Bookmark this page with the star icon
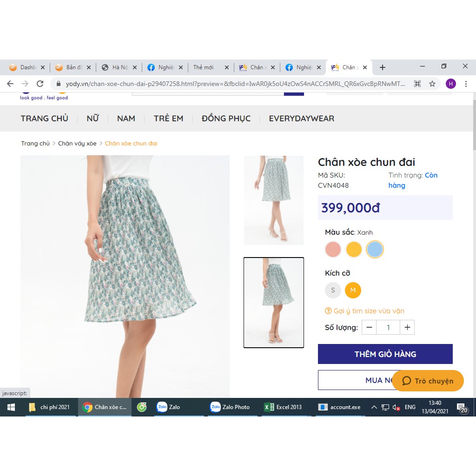The width and height of the screenshot is (476, 476). coord(432,84)
